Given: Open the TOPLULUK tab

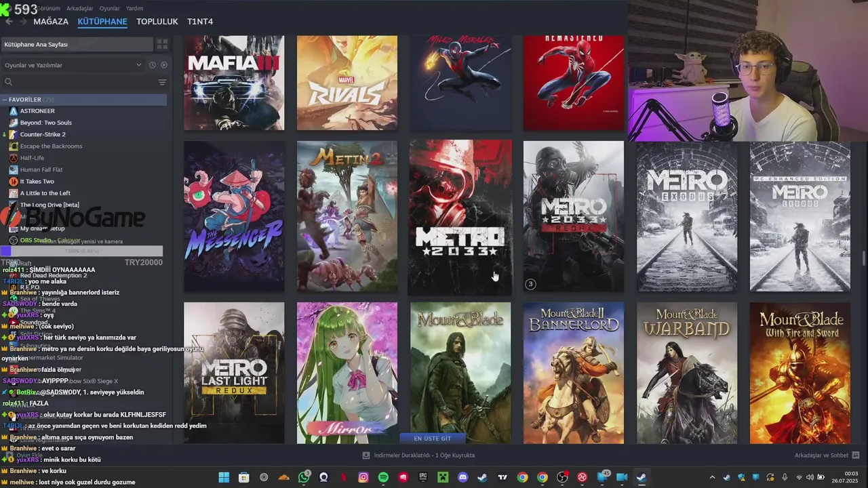Looking at the screenshot, I should (x=157, y=22).
